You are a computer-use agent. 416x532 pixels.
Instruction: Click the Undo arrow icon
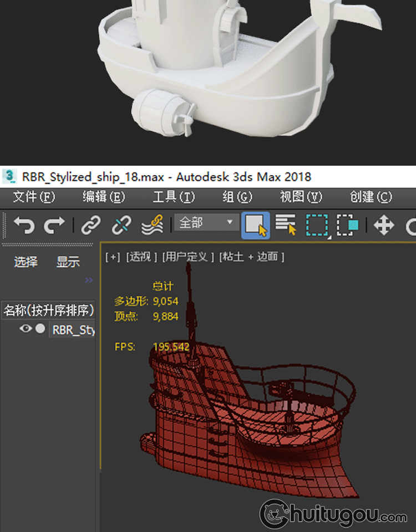pyautogui.click(x=24, y=225)
